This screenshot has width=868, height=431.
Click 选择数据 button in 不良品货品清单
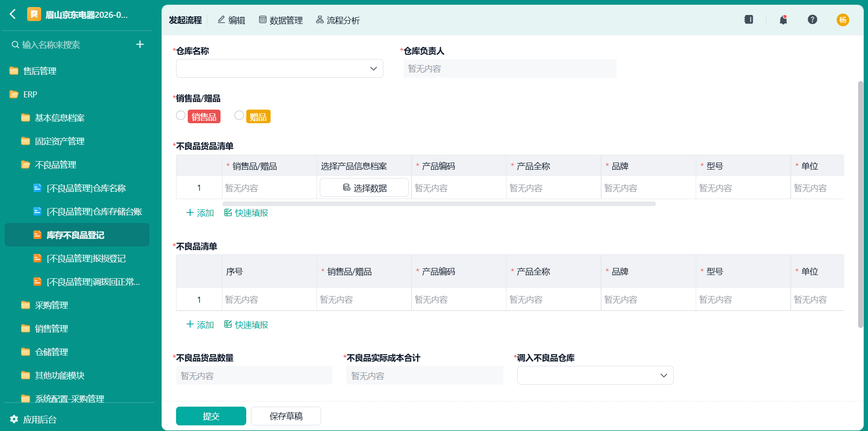click(364, 187)
